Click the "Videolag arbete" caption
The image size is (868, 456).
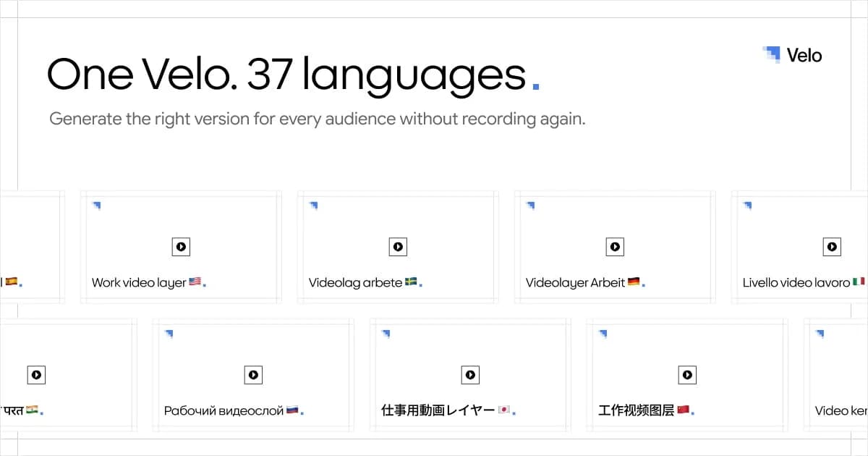click(x=355, y=283)
